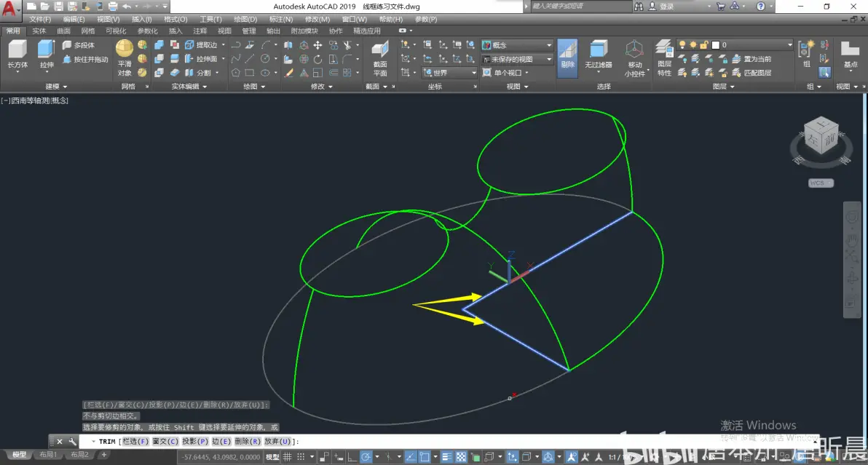Open the 移动小控件 move gizmo tool
The width and height of the screenshot is (868, 465).
pyautogui.click(x=634, y=58)
